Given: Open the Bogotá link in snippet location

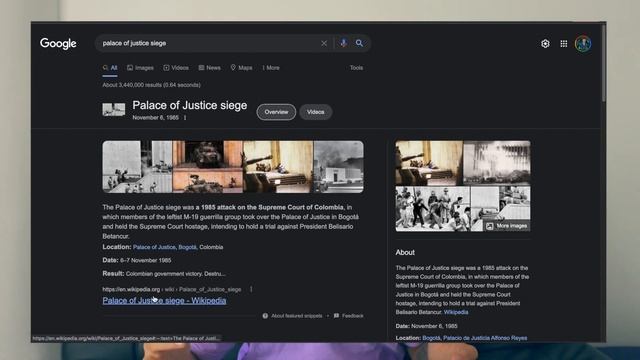Looking at the screenshot, I should pos(187,247).
